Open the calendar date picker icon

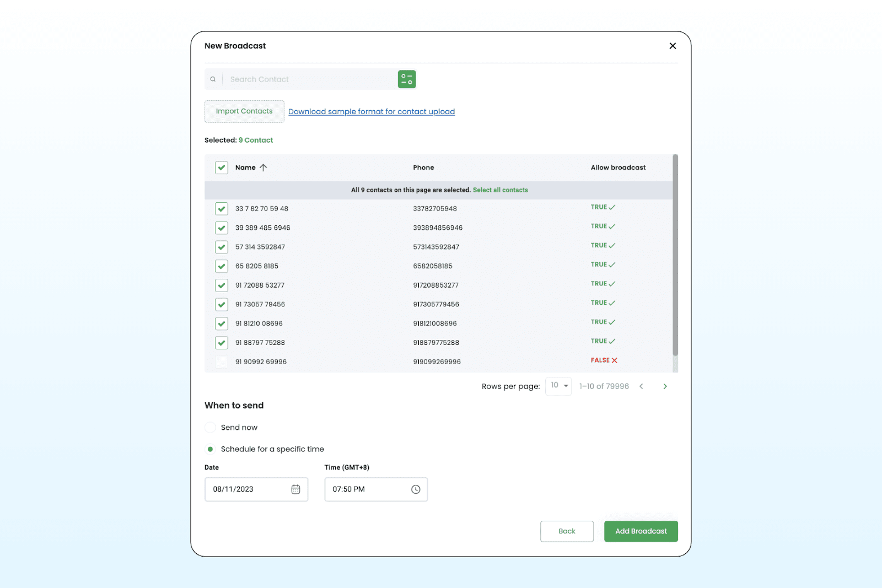pyautogui.click(x=295, y=489)
